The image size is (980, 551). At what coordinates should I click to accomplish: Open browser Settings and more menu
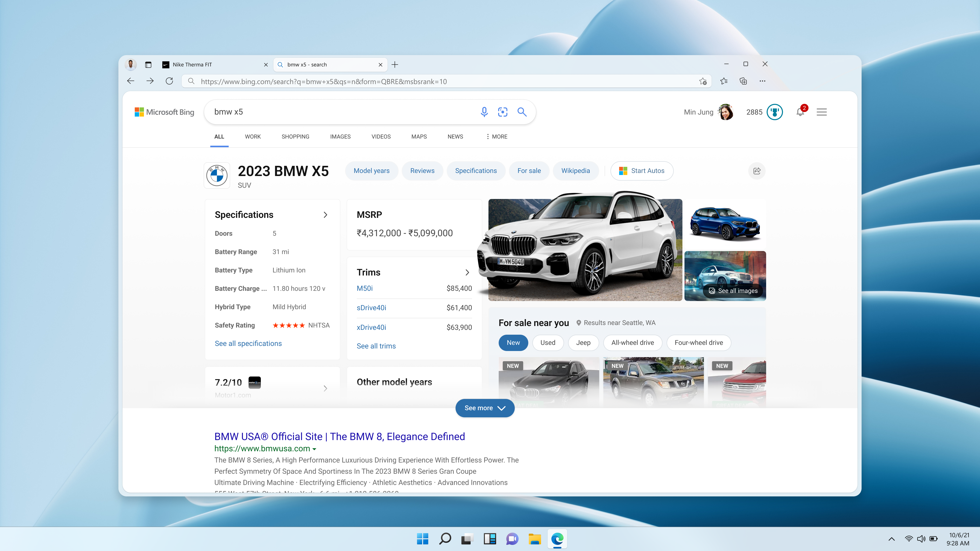[762, 81]
